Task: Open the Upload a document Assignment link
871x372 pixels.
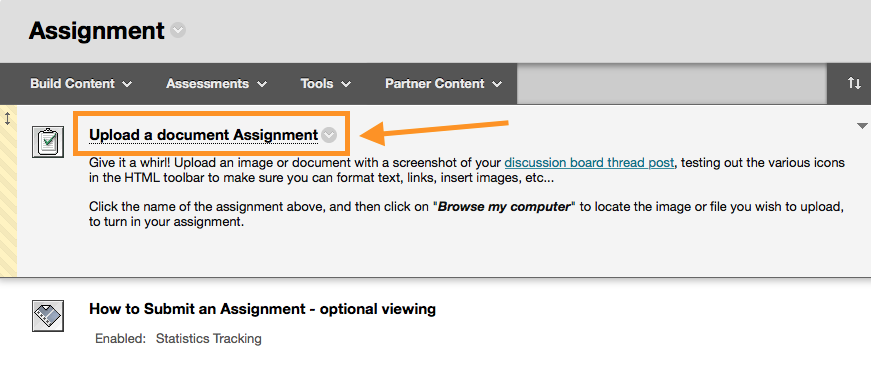Action: pos(203,135)
